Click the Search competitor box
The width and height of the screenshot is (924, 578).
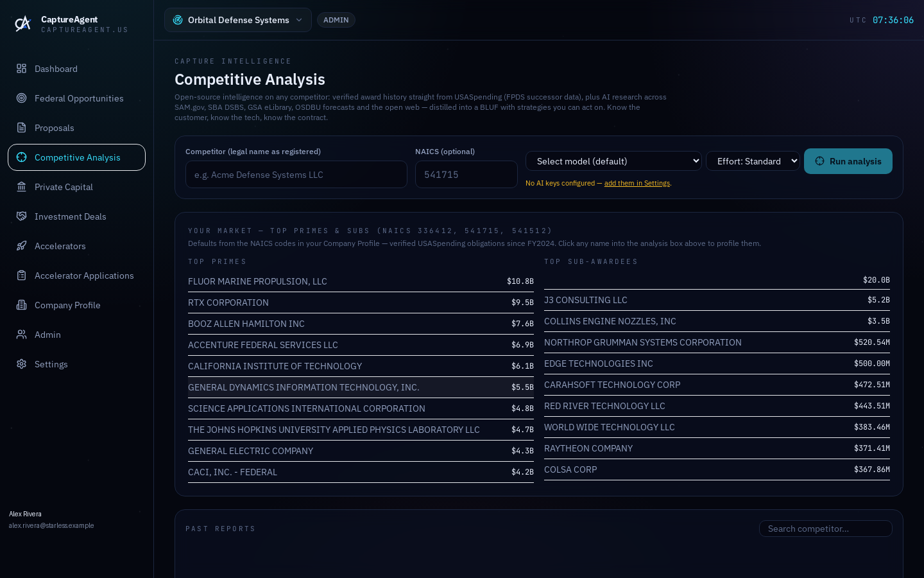(826, 529)
